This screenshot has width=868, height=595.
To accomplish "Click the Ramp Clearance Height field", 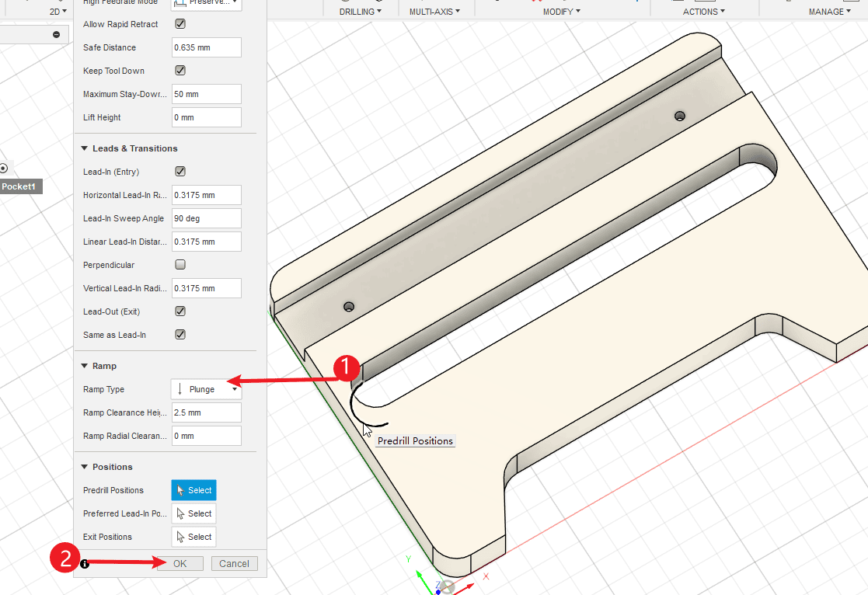I will click(206, 412).
